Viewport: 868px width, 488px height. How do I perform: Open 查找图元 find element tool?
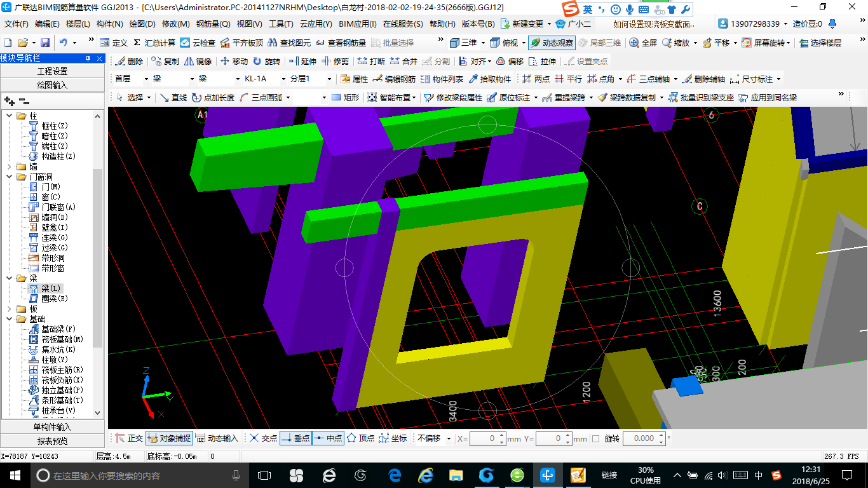289,43
